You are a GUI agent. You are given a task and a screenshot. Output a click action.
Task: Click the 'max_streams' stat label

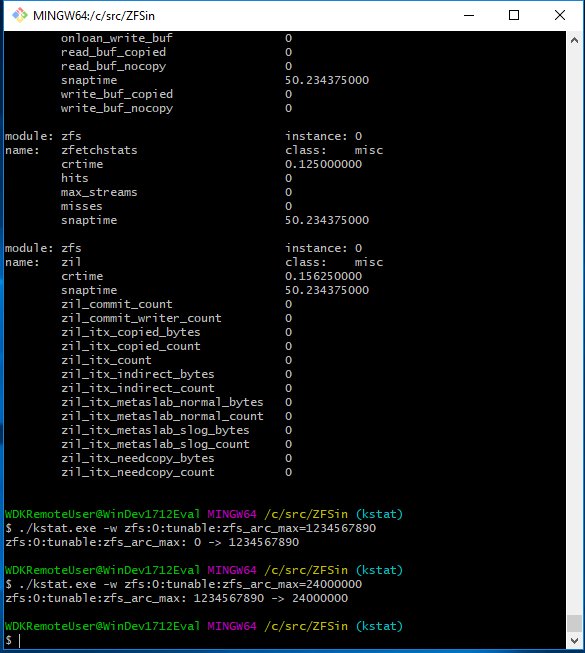pos(99,192)
